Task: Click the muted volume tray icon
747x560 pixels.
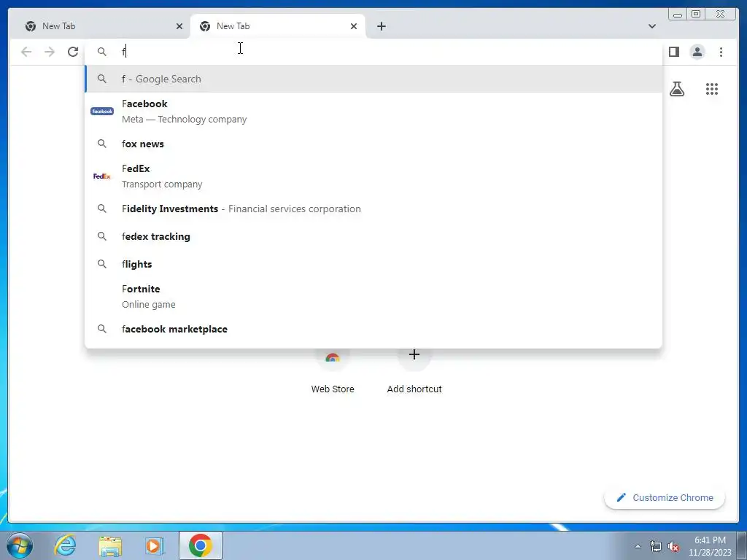Action: pos(673,546)
